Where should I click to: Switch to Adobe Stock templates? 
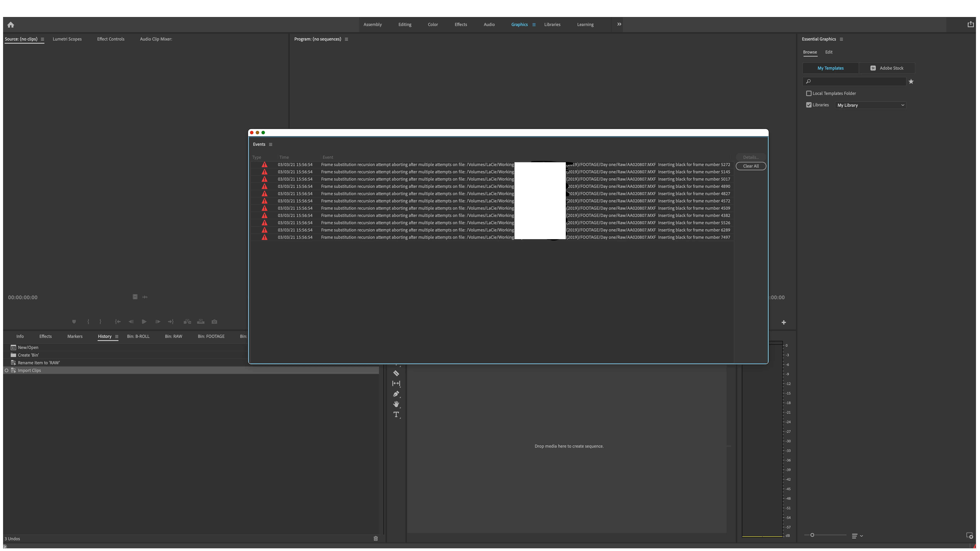tap(887, 68)
